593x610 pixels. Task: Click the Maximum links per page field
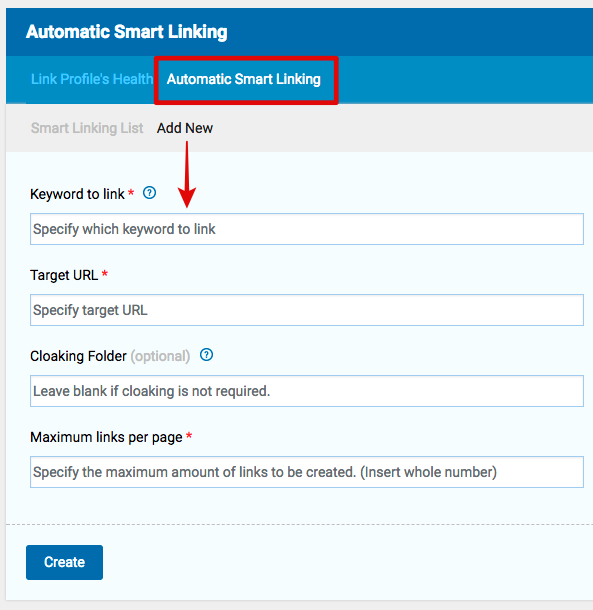coord(307,472)
